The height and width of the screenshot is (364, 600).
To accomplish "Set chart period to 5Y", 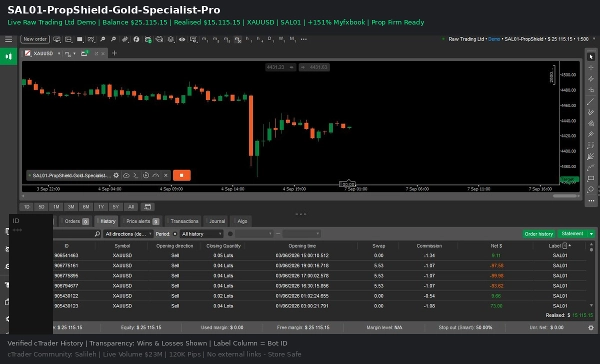I will pos(116,207).
